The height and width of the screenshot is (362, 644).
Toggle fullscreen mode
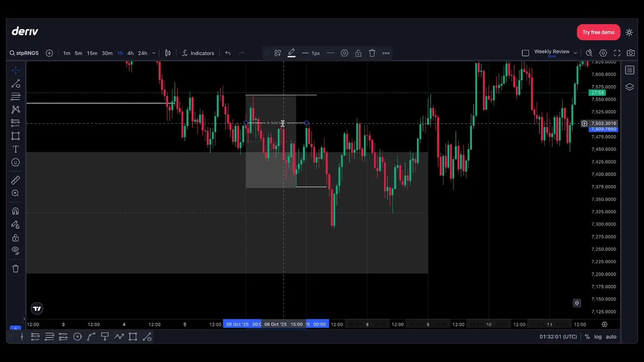coord(617,53)
